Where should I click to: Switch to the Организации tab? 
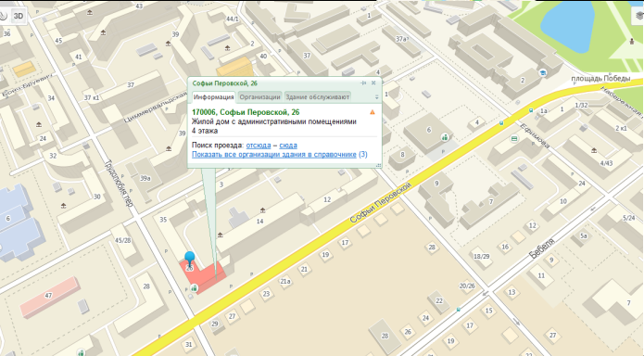[x=259, y=97]
